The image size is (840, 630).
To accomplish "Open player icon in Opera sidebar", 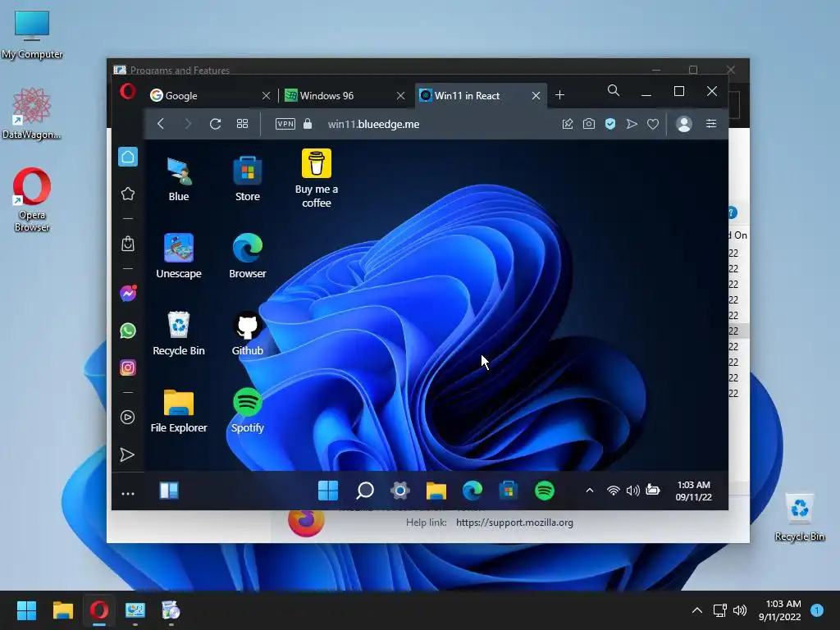I will click(127, 418).
